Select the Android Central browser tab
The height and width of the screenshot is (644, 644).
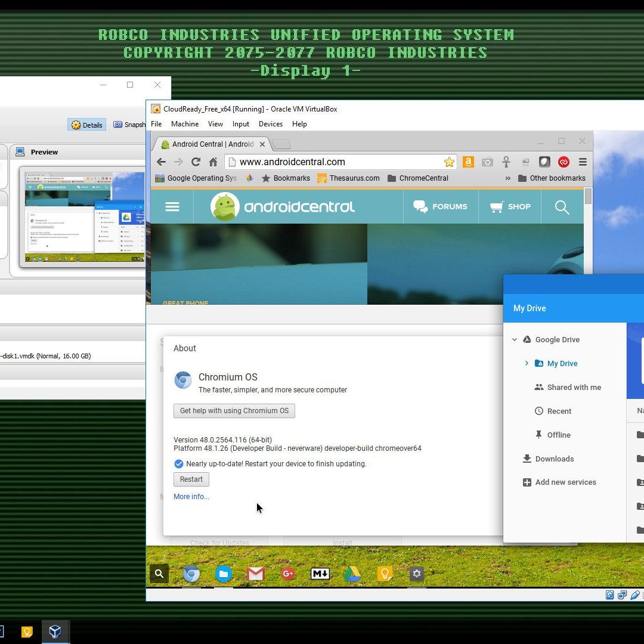[212, 144]
